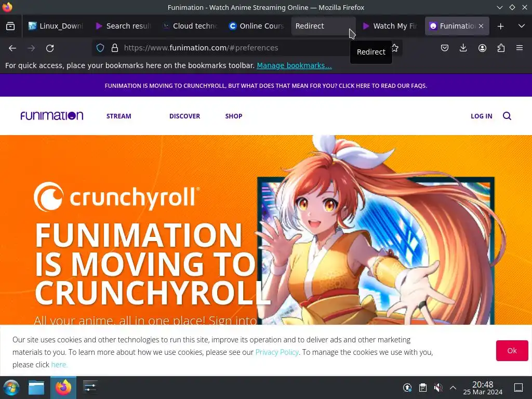List all tabs dropdown arrow
Viewport: 532px width, 399px height.
(522, 26)
